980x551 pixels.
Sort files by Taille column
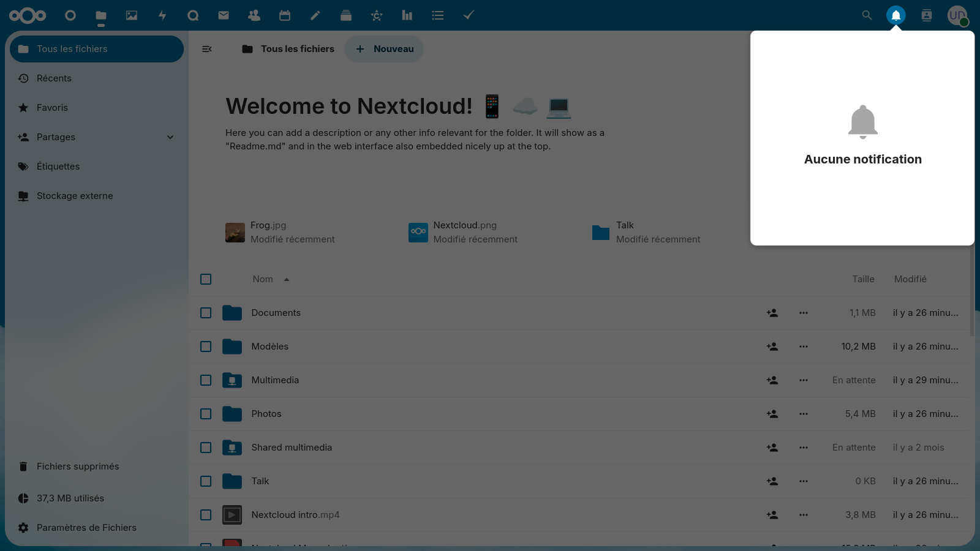(863, 279)
